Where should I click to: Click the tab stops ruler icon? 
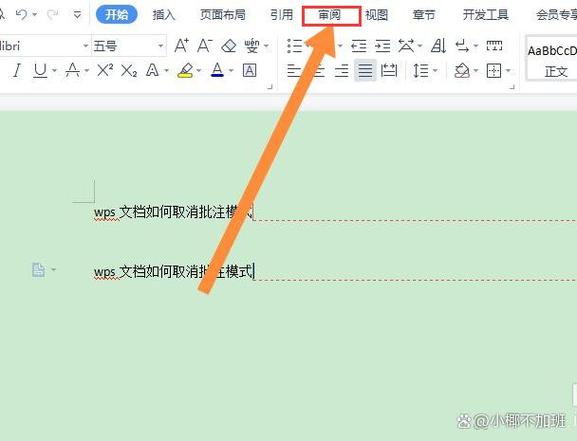(x=494, y=46)
